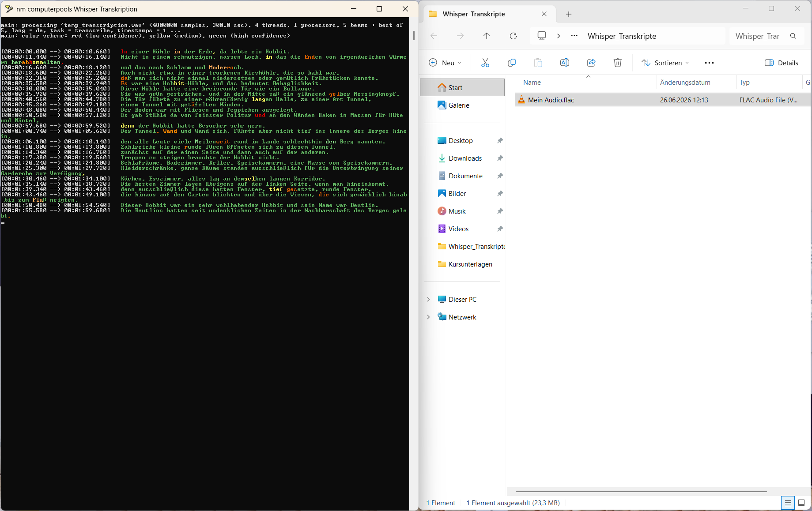Click the search magnifier icon
Viewport: 812px width, 511px height.
pos(793,36)
